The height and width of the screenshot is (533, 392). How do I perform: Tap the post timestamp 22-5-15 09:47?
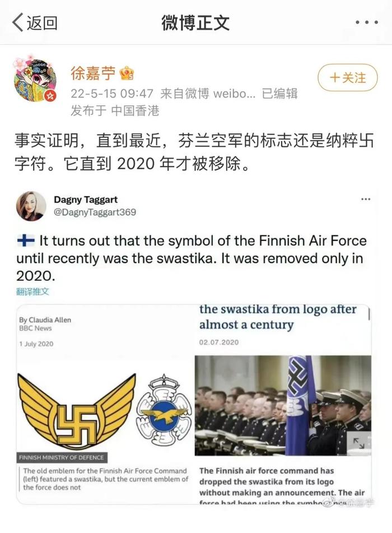click(x=112, y=94)
